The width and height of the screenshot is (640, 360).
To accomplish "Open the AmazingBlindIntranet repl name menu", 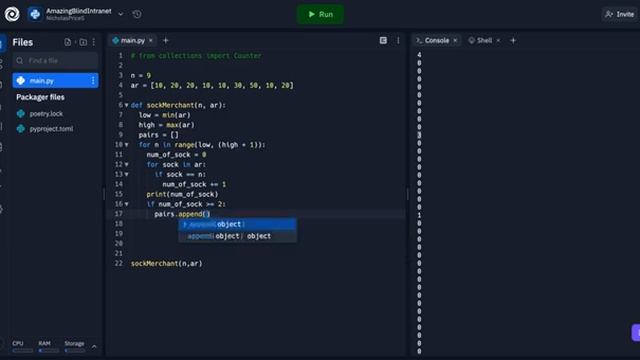I will tap(78, 11).
